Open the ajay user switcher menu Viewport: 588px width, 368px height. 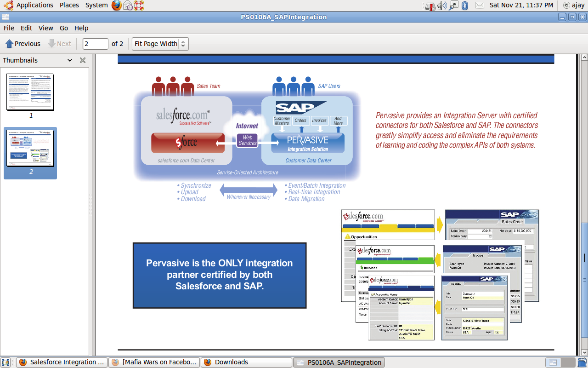point(574,6)
